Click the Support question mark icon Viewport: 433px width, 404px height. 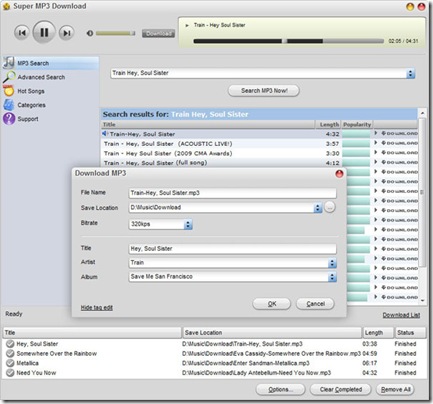[x=9, y=119]
